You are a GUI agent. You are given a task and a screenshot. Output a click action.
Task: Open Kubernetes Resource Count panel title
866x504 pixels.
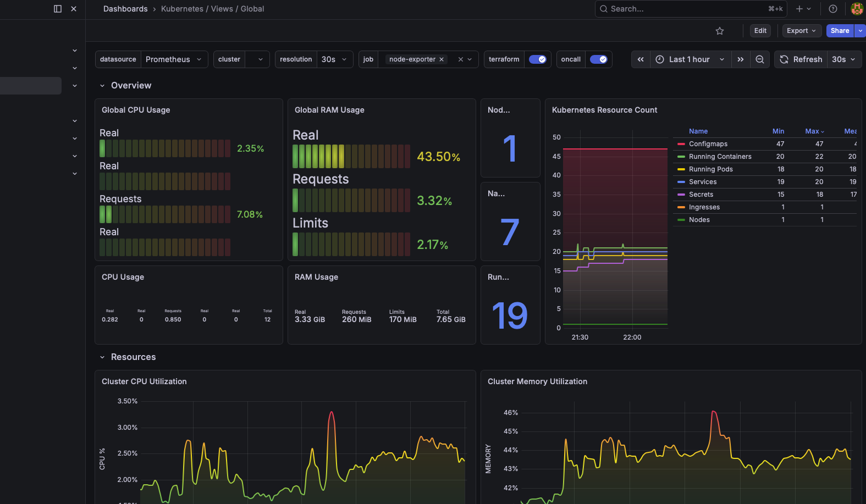604,110
